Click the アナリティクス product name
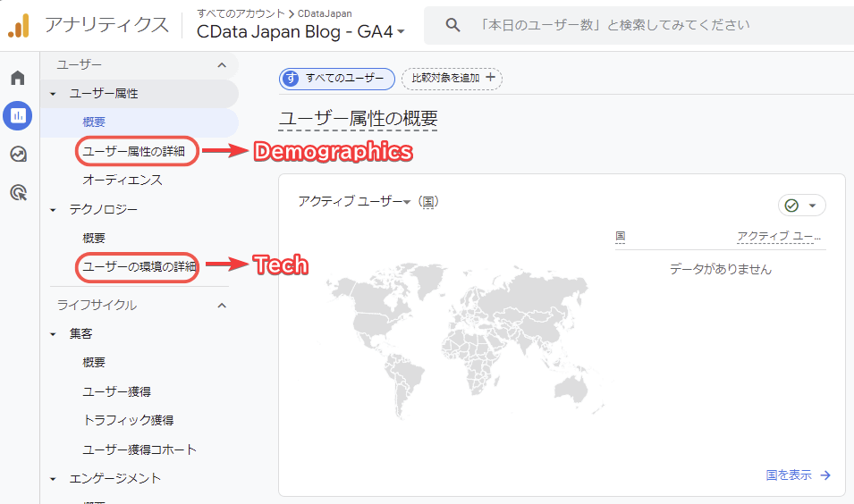This screenshot has width=854, height=504. (x=106, y=25)
